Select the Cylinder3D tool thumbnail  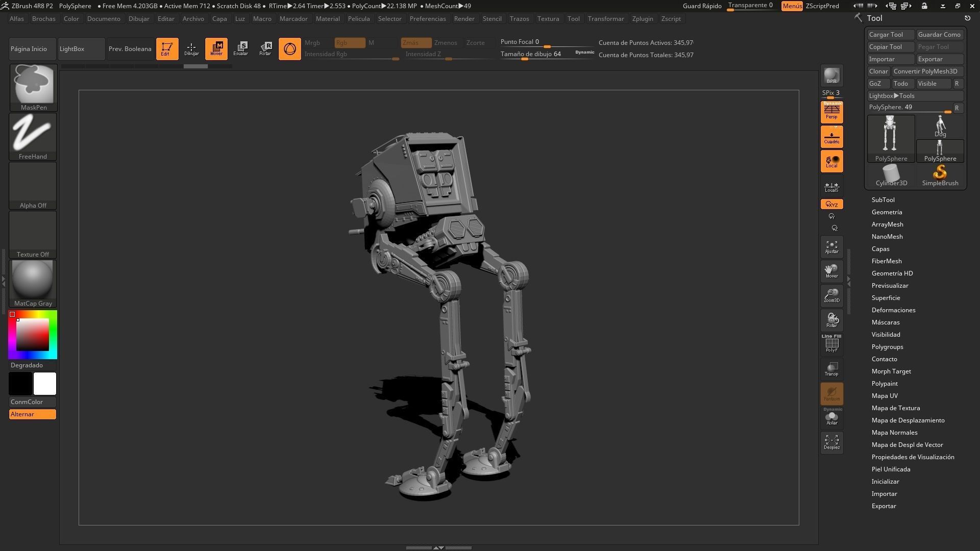click(x=891, y=176)
